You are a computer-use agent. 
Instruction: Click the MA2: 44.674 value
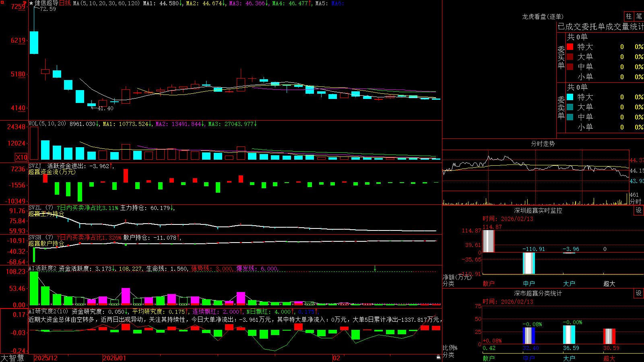[x=204, y=3]
